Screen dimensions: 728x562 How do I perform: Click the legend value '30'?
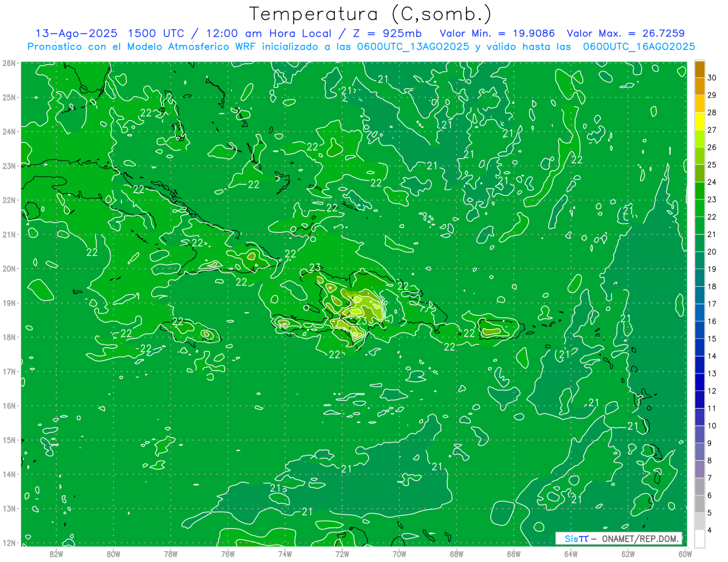(712, 78)
